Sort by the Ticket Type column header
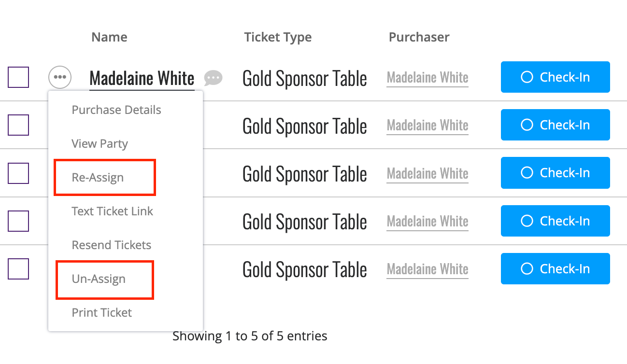The width and height of the screenshot is (627, 364). pos(278,37)
